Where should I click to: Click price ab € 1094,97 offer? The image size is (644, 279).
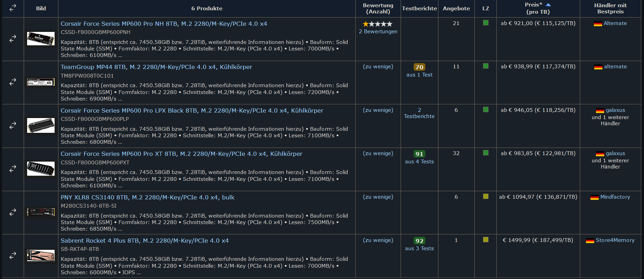click(538, 197)
